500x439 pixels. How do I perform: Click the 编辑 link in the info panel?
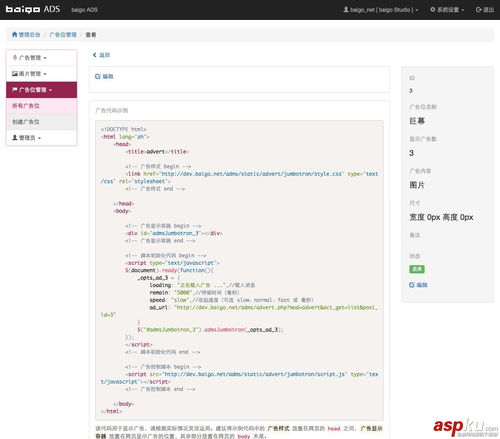[x=418, y=285]
